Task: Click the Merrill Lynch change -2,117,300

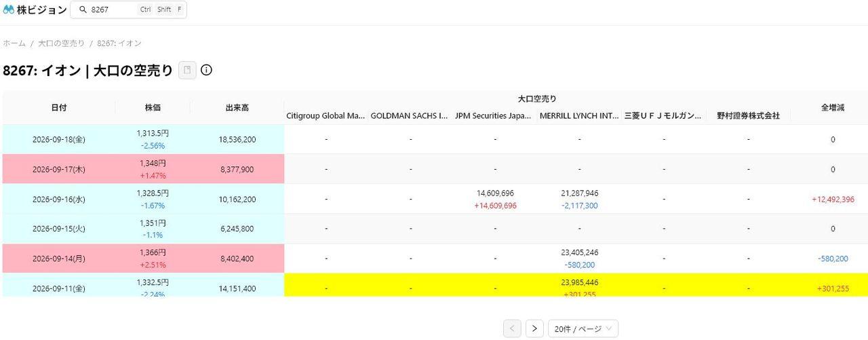Action: coord(579,206)
